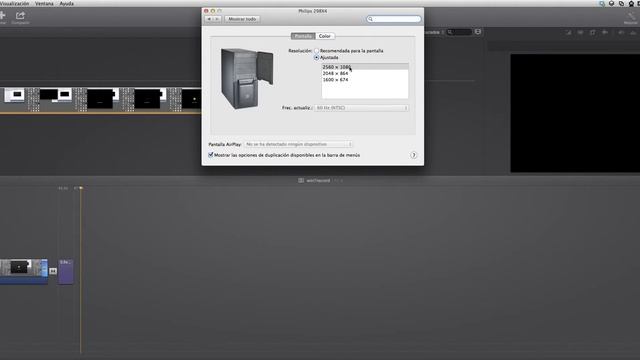The image size is (640, 360).
Task: Go forward using the dialog's right arrow
Action: tap(217, 19)
